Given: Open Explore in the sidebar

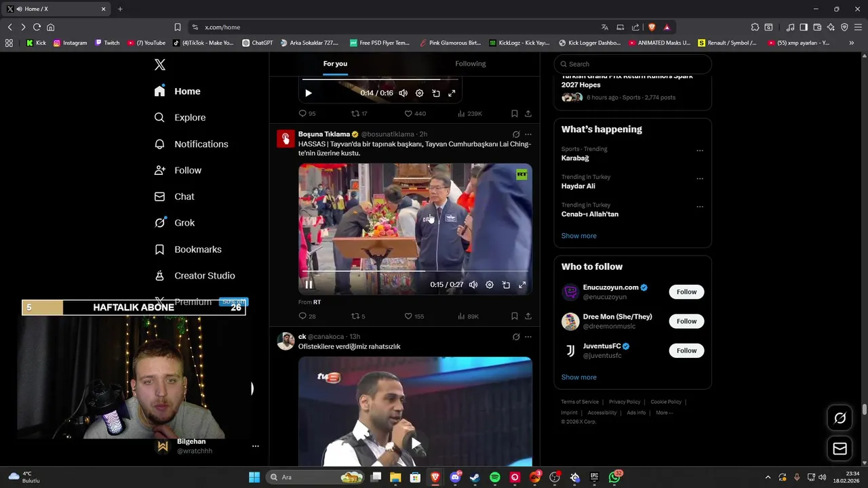Looking at the screenshot, I should (x=180, y=117).
